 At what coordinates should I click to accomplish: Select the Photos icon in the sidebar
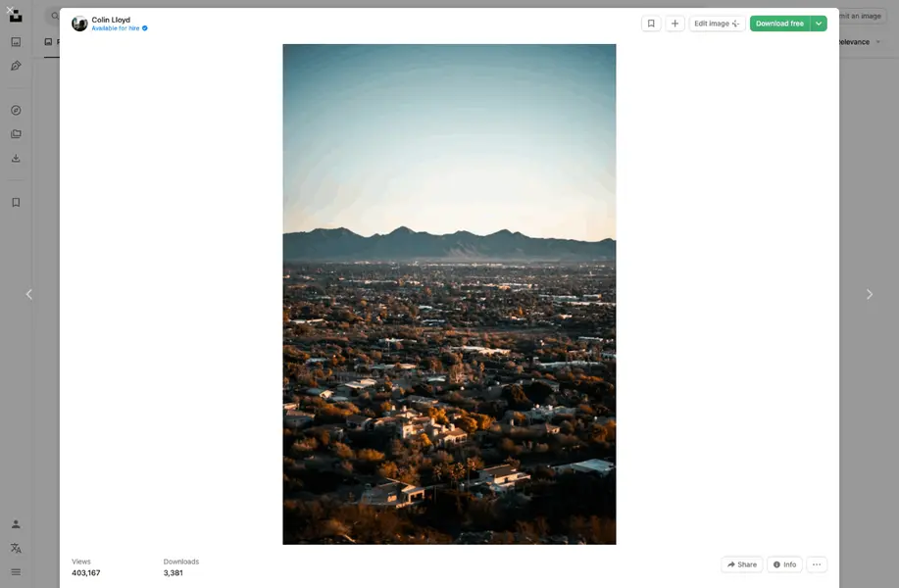click(x=15, y=42)
